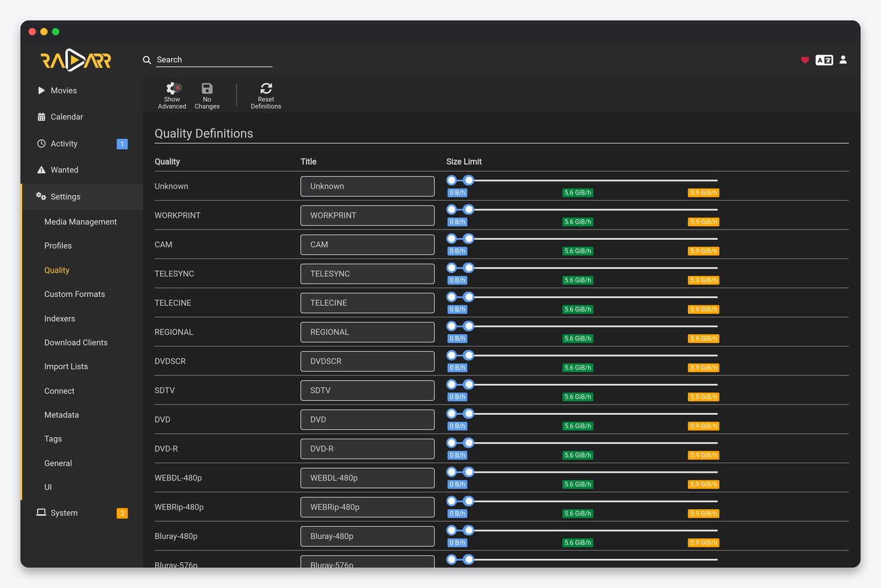Click the Unknown row size limit slider track
This screenshot has height=588, width=881.
coord(582,180)
